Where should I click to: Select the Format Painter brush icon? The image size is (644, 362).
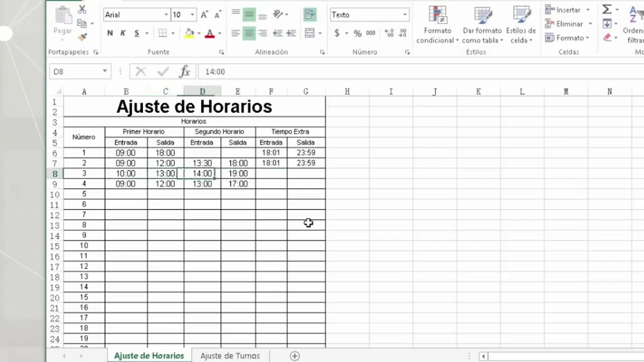83,37
